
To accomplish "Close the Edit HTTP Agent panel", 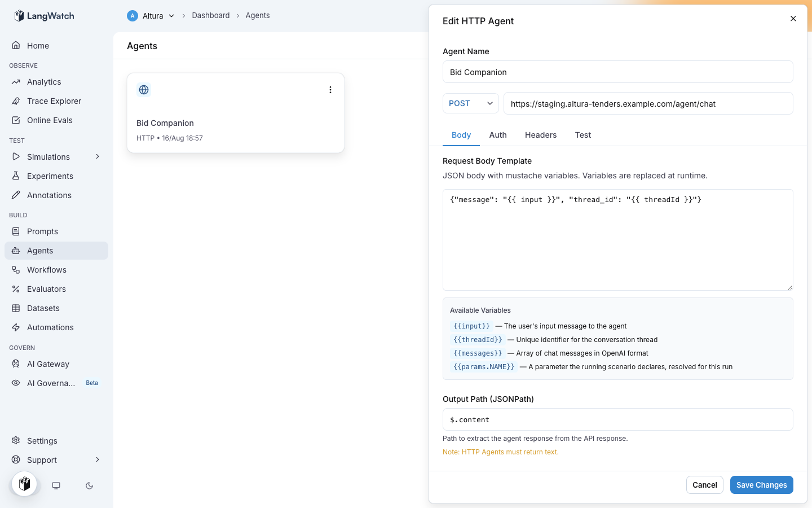I will (x=793, y=19).
